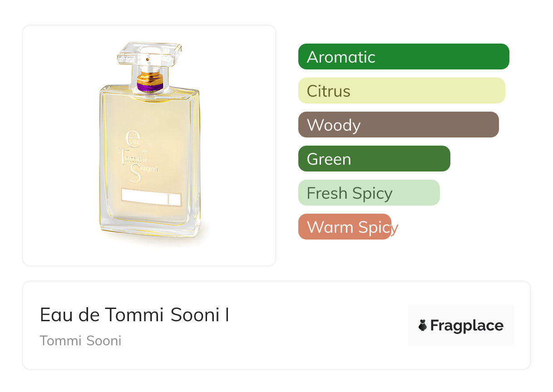553x392 pixels.
Task: Pick the Green accord bar
Action: 374,159
